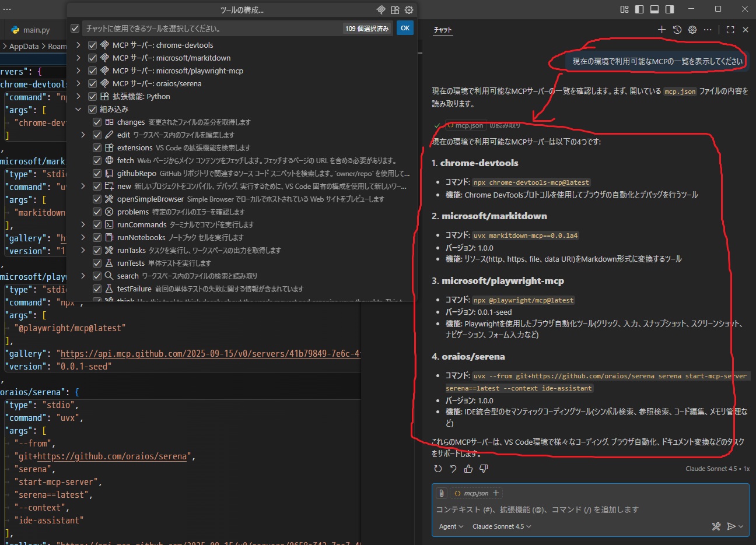
Task: Open the Claude Sonnet 4.5 model dropdown
Action: click(501, 526)
